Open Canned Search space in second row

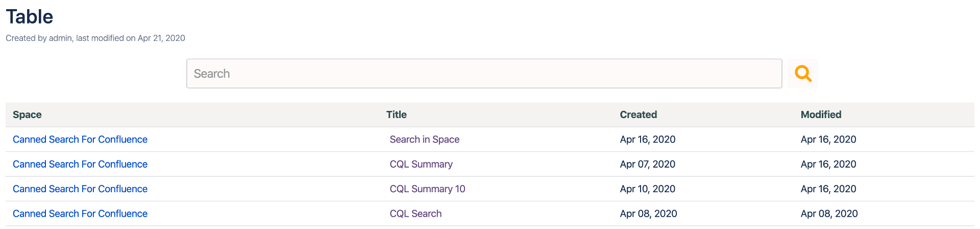80,164
